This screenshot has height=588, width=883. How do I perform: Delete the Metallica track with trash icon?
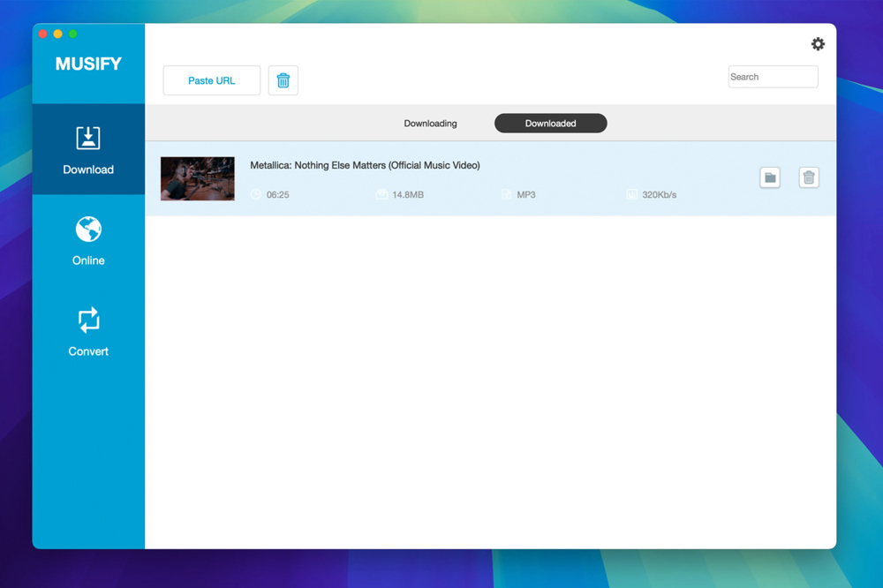pos(809,178)
